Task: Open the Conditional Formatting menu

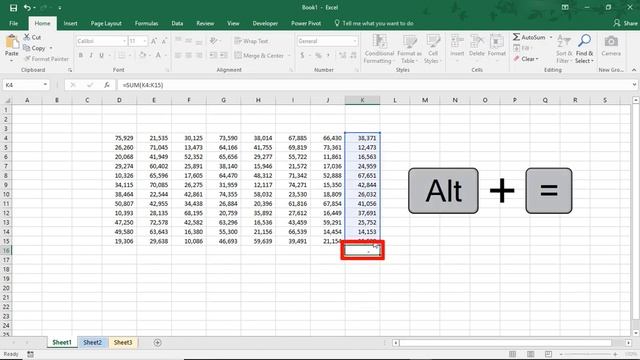Action: [x=379, y=49]
